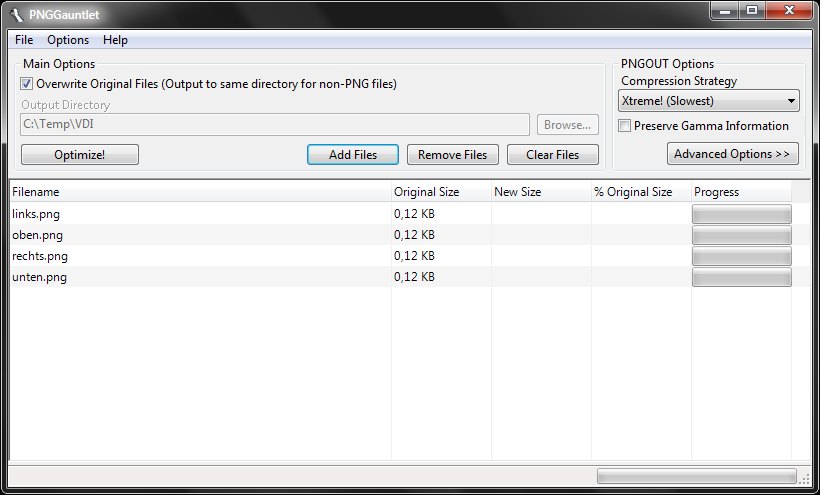Toggle Overwrite Original Files checkbox
The image size is (820, 495).
pos(27,84)
